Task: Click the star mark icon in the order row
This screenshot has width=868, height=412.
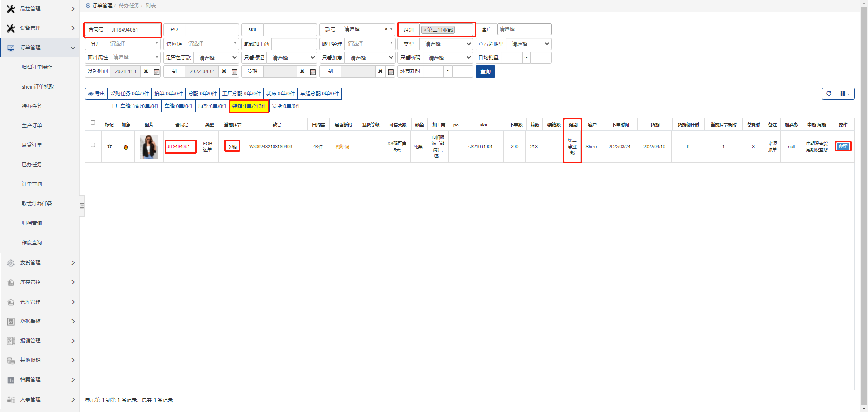Action: click(109, 146)
